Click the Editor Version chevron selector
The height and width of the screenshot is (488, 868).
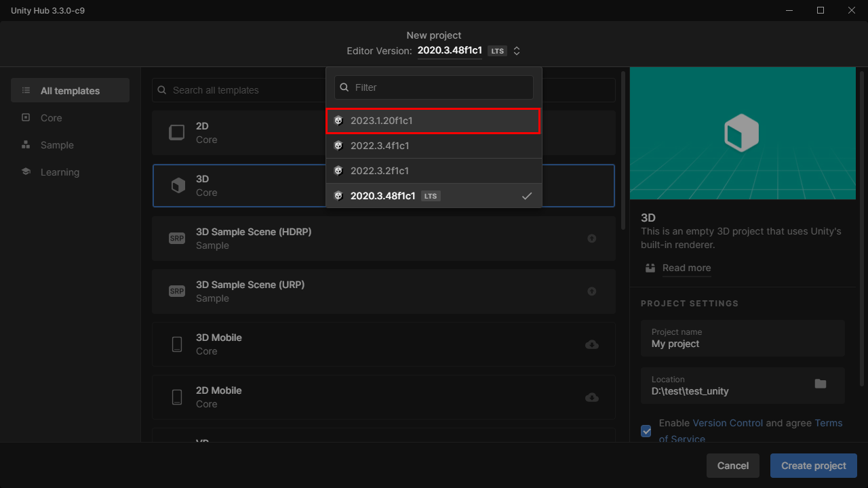tap(516, 50)
